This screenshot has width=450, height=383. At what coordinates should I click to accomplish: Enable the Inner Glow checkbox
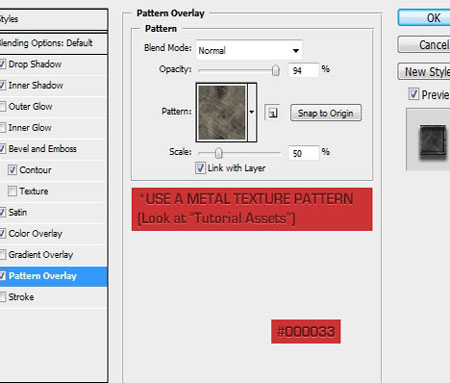click(x=3, y=128)
